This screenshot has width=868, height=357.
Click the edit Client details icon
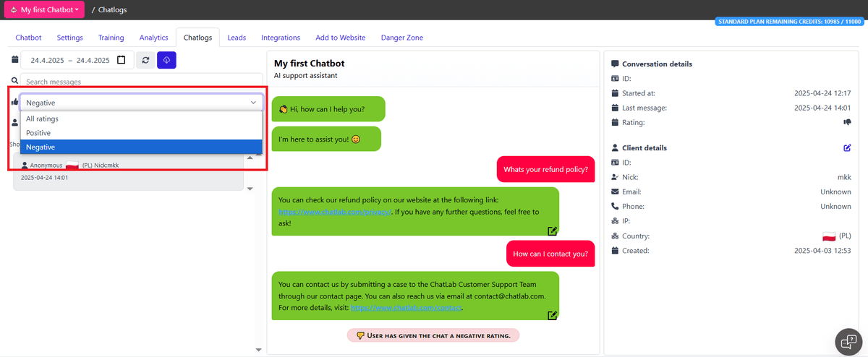847,148
